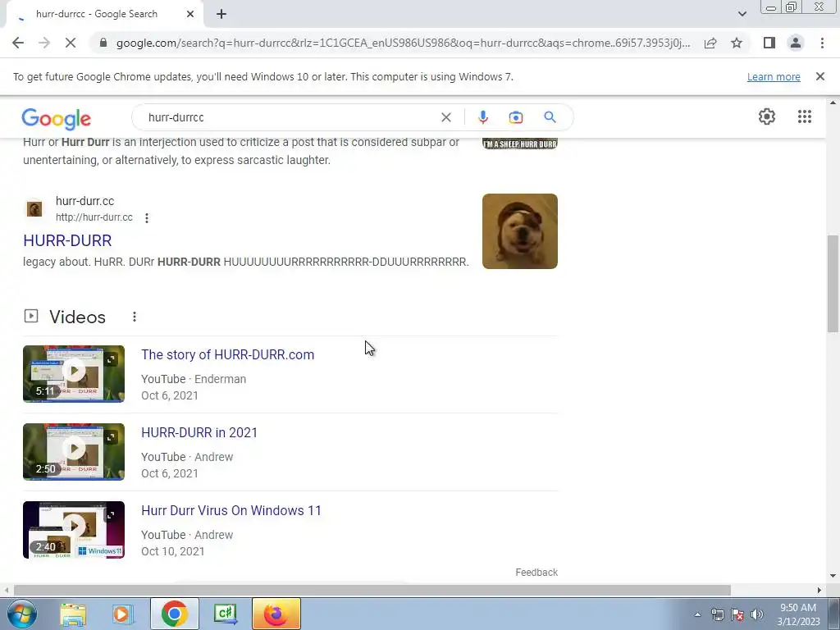Submit search with magnifier icon
Viewport: 840px width, 630px height.
coord(550,117)
